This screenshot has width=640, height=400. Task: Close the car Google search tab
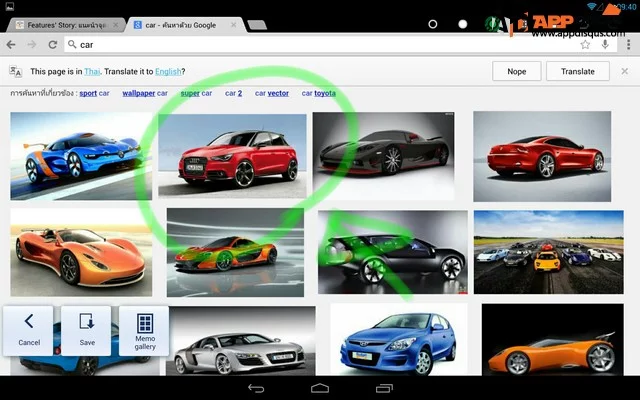pyautogui.click(x=233, y=25)
